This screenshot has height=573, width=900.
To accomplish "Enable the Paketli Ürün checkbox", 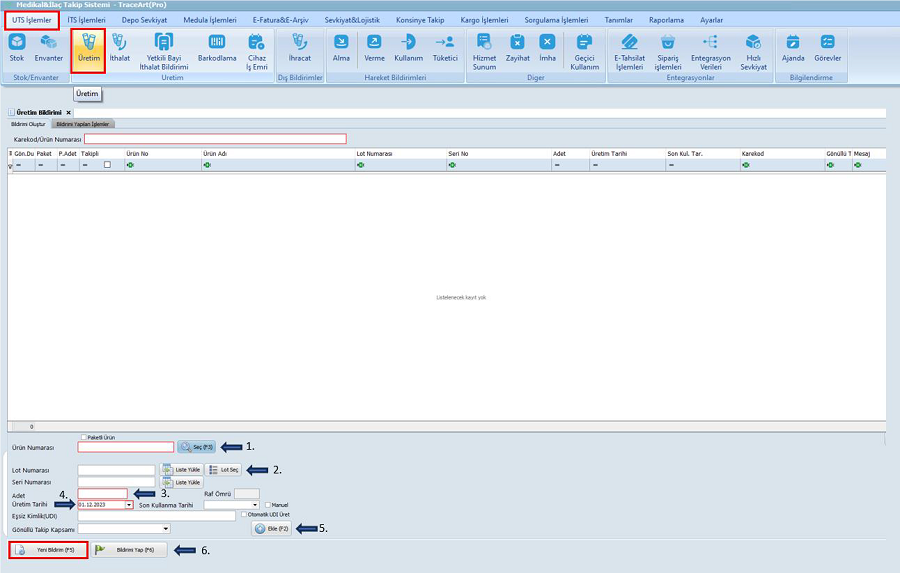I will coord(83,437).
